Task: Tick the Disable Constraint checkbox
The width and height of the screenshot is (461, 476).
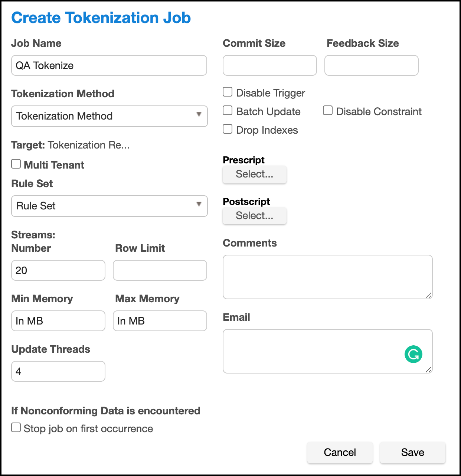Action: point(328,111)
